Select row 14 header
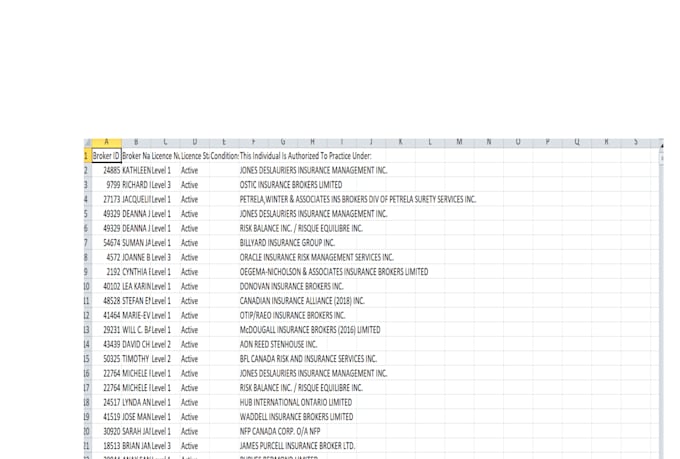The height and width of the screenshot is (459, 680). pyautogui.click(x=88, y=344)
